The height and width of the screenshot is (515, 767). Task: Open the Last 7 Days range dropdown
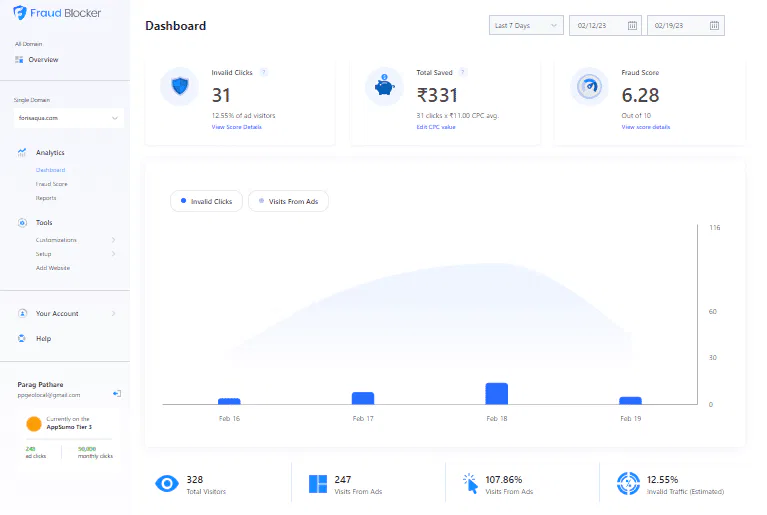click(x=526, y=26)
